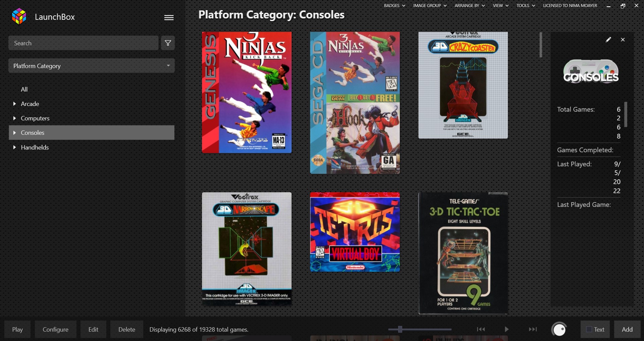Image resolution: width=644 pixels, height=341 pixels.
Task: Select 3 Ninjas / Hook Sega CD cover
Action: [355, 103]
